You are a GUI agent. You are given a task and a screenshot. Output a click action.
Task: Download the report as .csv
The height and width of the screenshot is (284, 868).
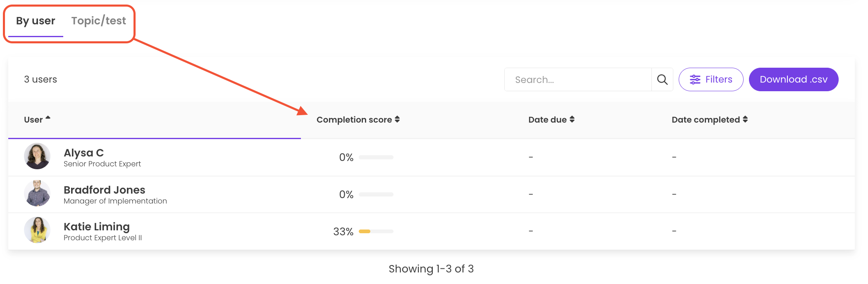pyautogui.click(x=793, y=80)
